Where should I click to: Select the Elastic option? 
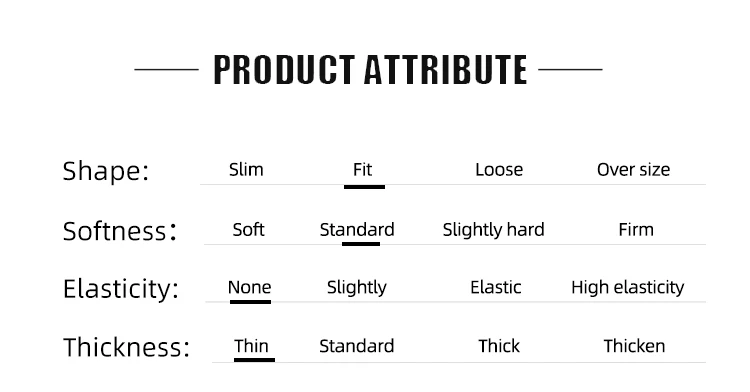[496, 287]
